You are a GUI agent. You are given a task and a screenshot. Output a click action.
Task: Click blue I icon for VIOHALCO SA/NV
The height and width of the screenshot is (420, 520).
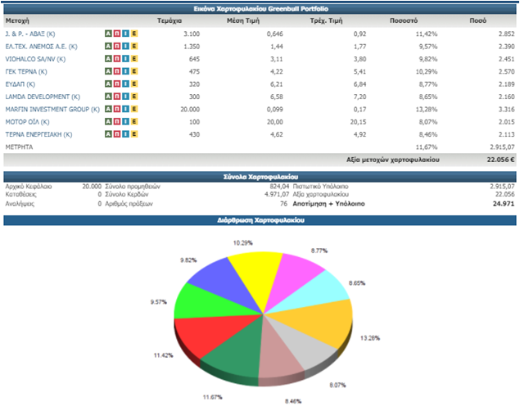pyautogui.click(x=125, y=59)
